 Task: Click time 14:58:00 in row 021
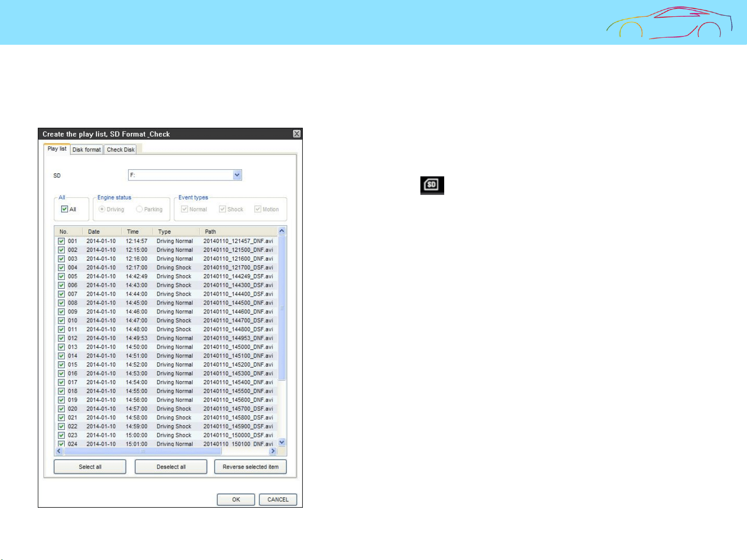tap(136, 418)
